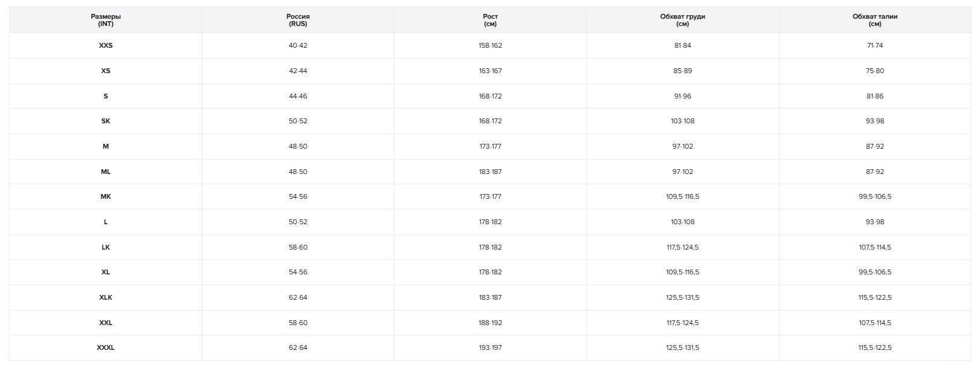Select the Рост (см) column header
The height and width of the screenshot is (365, 980).
pyautogui.click(x=490, y=20)
